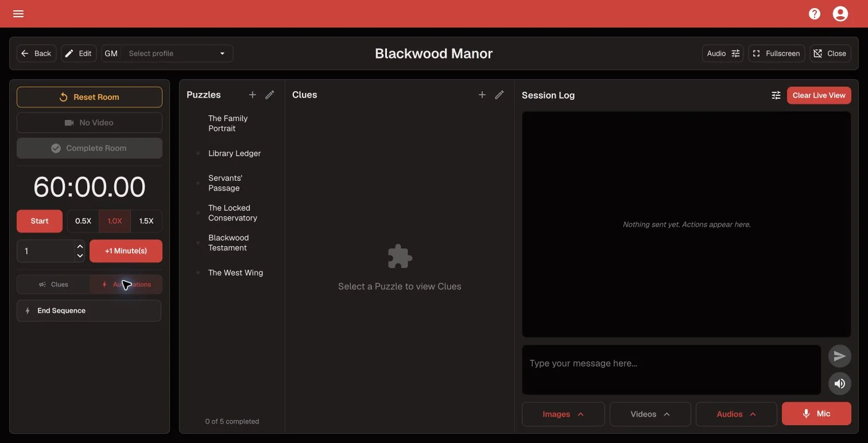868x443 pixels.
Task: Decrease minutes with the down stepper arrow
Action: [80, 256]
